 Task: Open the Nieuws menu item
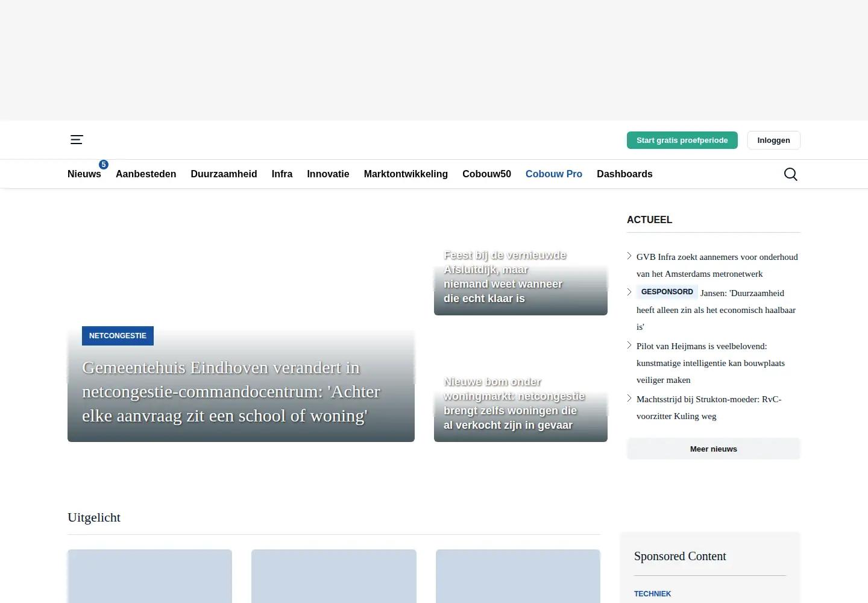tap(84, 174)
